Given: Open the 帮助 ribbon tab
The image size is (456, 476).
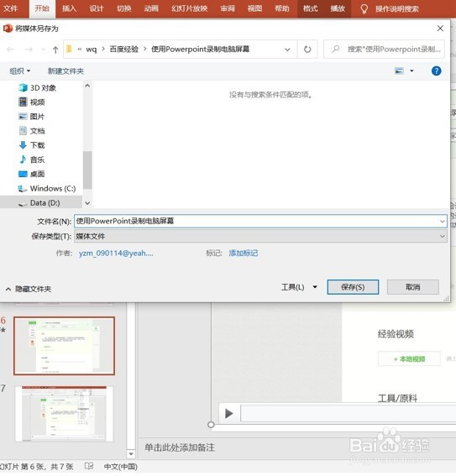Looking at the screenshot, I should click(282, 8).
